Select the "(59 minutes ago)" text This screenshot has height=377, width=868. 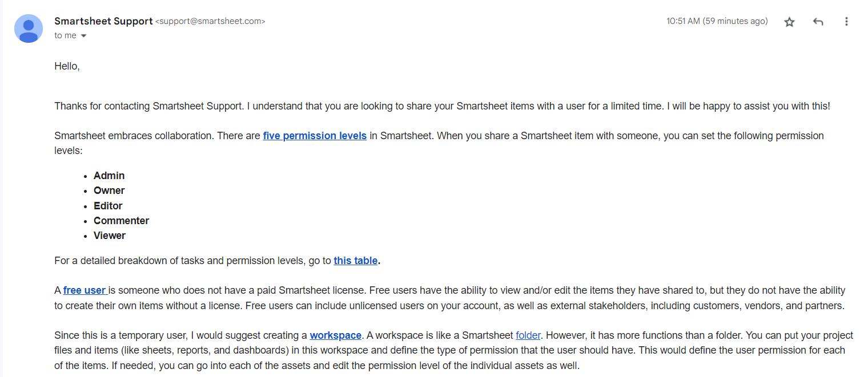coord(734,21)
